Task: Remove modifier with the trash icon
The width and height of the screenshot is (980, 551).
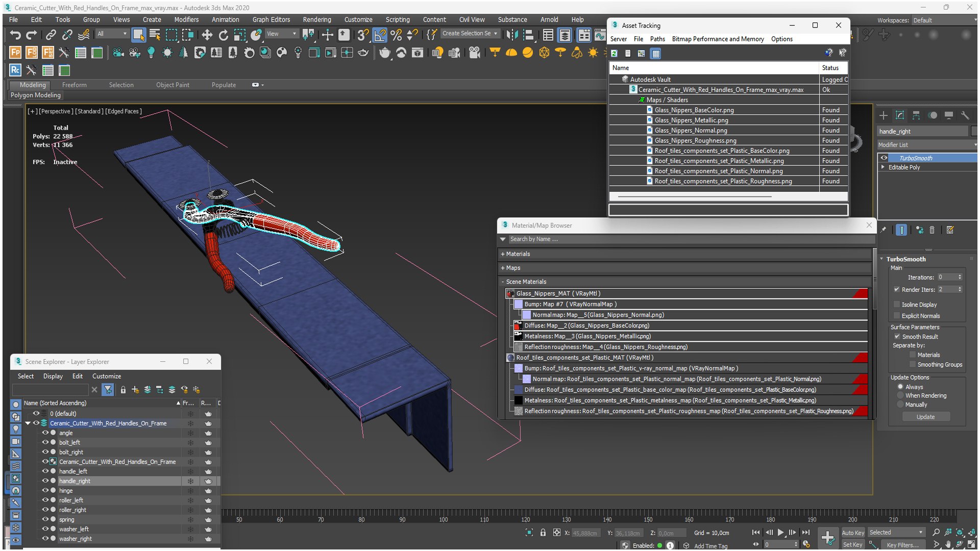Action: tap(932, 230)
